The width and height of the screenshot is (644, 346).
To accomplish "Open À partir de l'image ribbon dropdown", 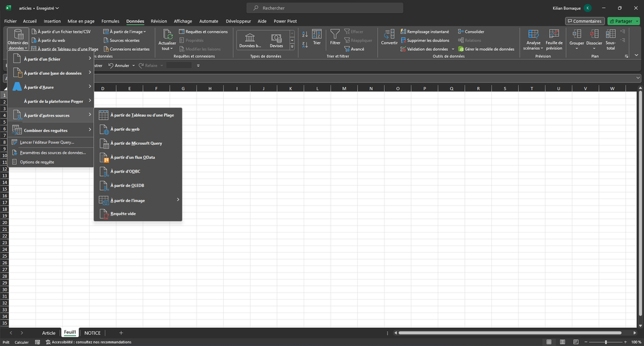I will (x=124, y=32).
